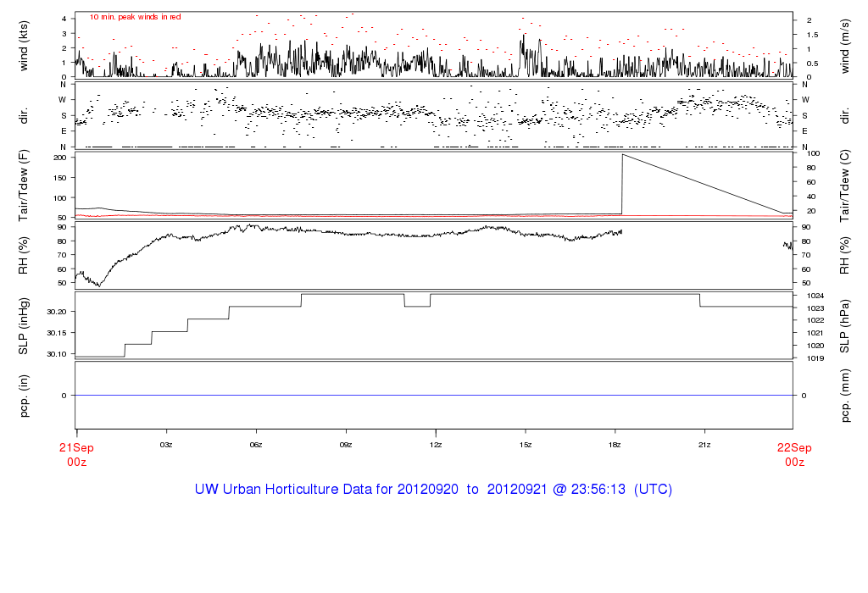Click the '30.10' pressure tick value
This screenshot has height=593, width=868.
click(x=57, y=354)
